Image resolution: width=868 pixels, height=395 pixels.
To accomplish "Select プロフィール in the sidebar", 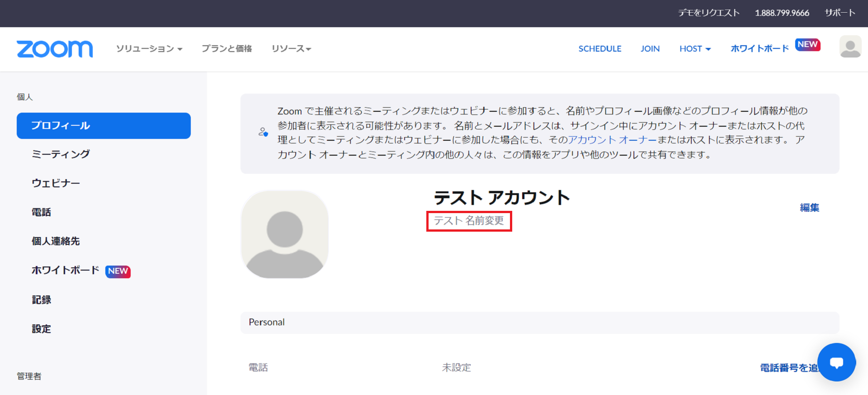I will point(104,126).
